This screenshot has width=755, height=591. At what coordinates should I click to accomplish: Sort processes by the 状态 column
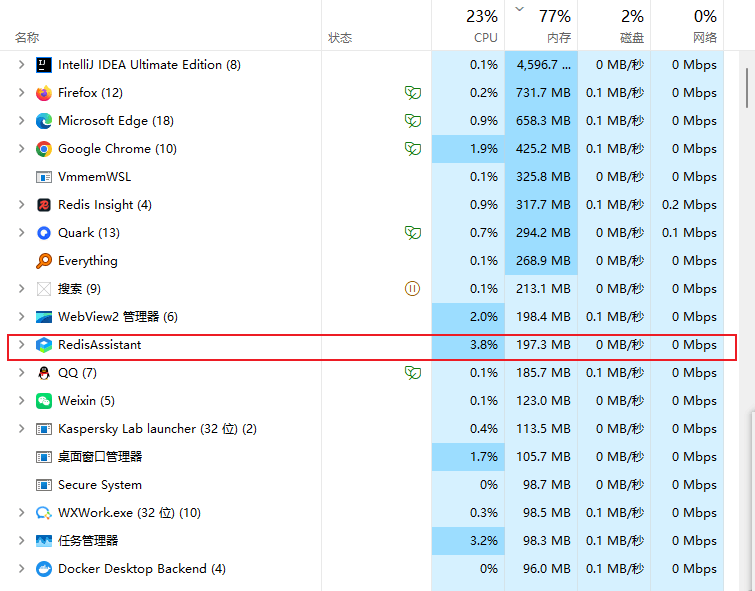(340, 38)
